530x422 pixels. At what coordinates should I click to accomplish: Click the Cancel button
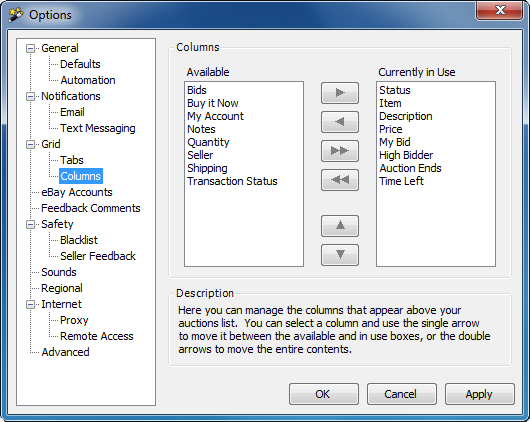(x=402, y=394)
